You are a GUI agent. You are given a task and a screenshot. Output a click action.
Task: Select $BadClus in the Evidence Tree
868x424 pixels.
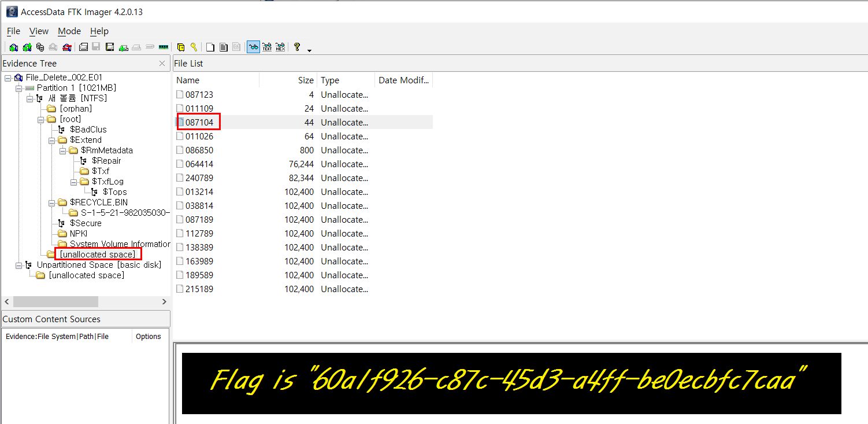[x=88, y=130]
